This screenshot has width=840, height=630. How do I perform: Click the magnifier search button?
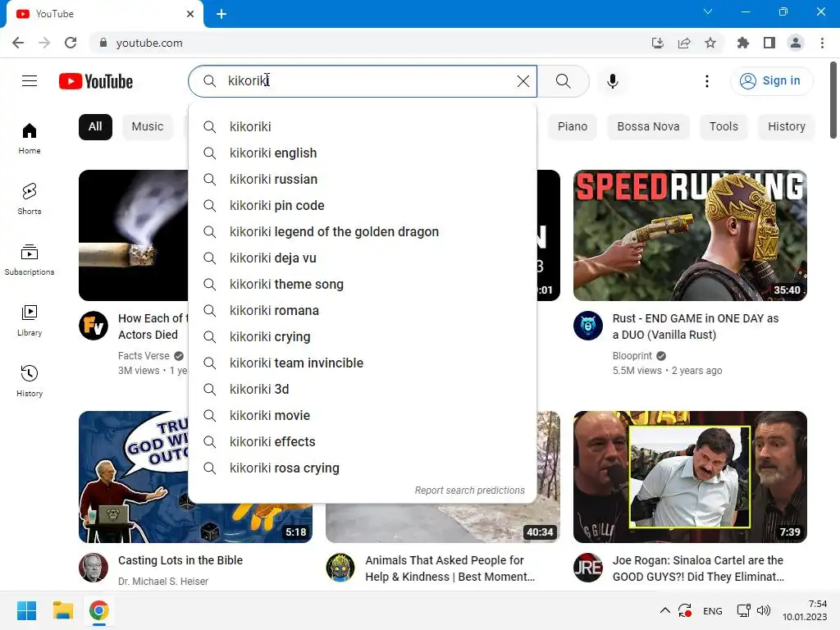[x=563, y=81]
